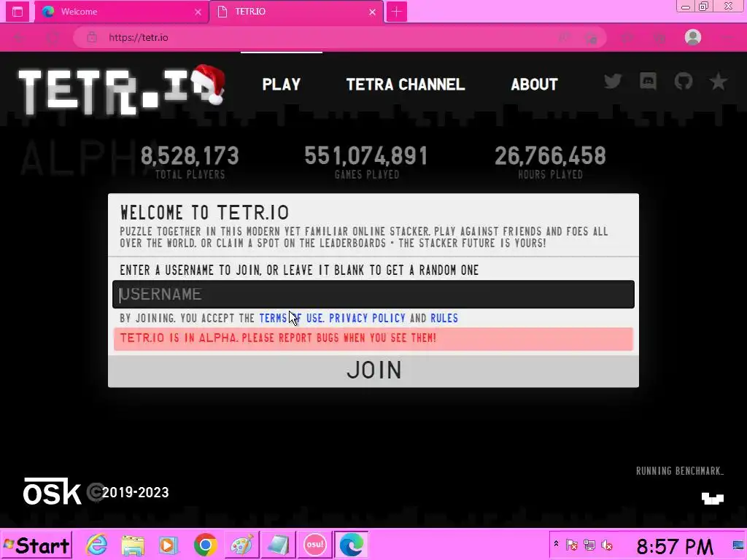This screenshot has width=747, height=560.
Task: Open Edge tab actions menu icon
Action: [18, 12]
